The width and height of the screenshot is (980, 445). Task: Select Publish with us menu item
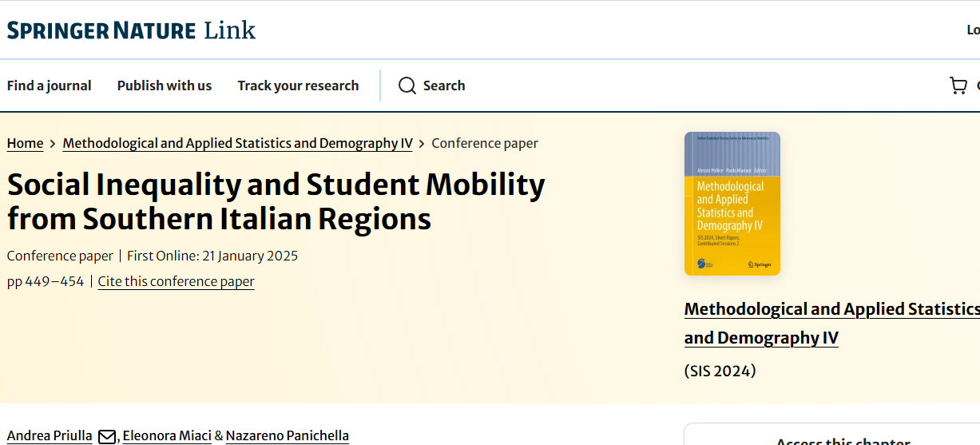click(165, 85)
